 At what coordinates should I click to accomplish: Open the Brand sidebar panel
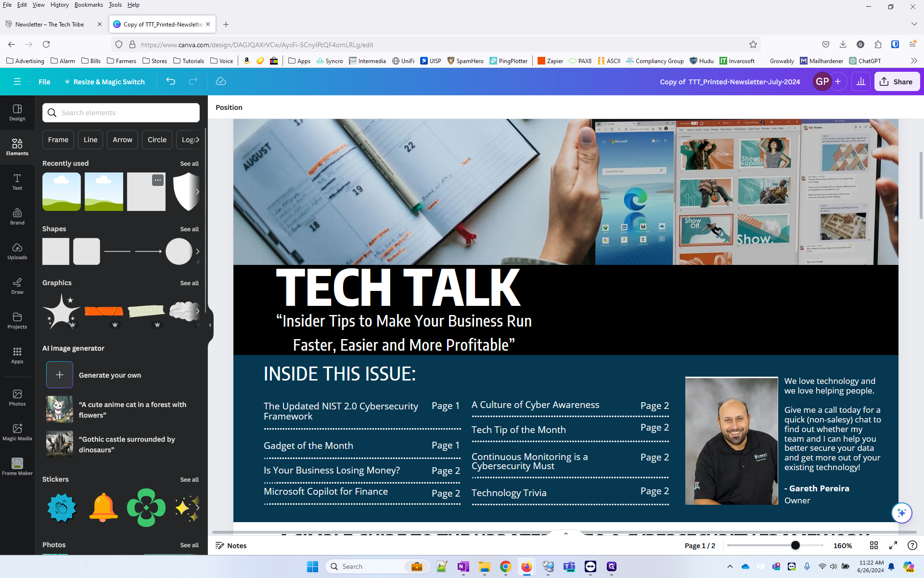[17, 217]
